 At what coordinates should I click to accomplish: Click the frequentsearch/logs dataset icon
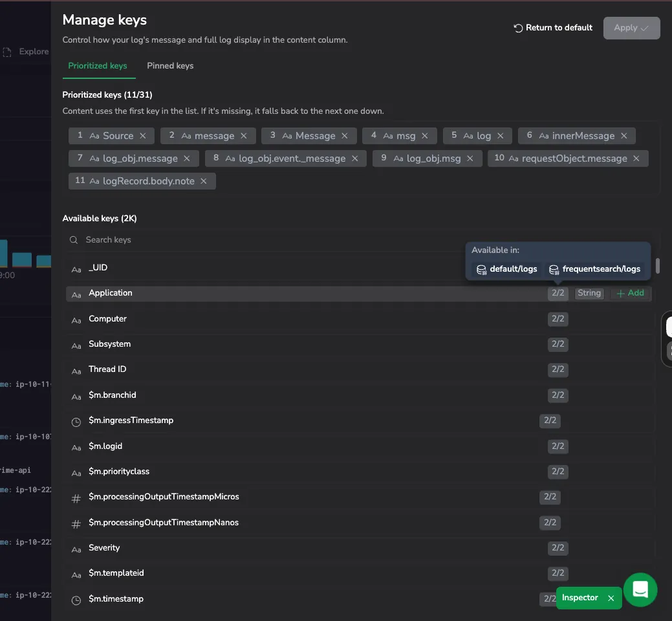(x=554, y=270)
